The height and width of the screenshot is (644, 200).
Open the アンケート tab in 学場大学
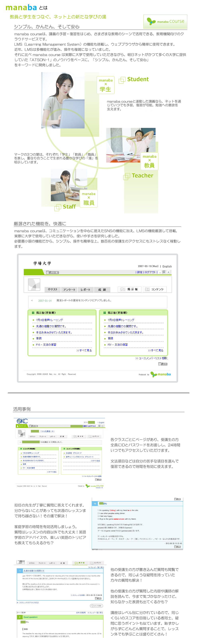[69, 289]
